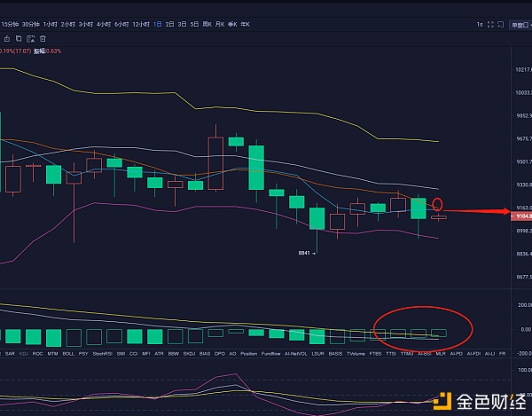Screen dimensions: 532x416
Task: Activate the AI-FDI indicator
Action: (x=473, y=354)
